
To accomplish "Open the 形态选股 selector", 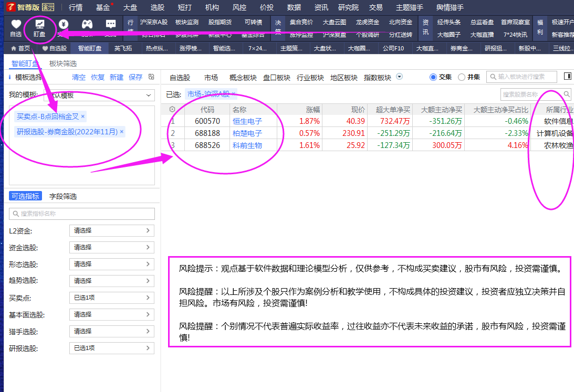I will [x=112, y=264].
